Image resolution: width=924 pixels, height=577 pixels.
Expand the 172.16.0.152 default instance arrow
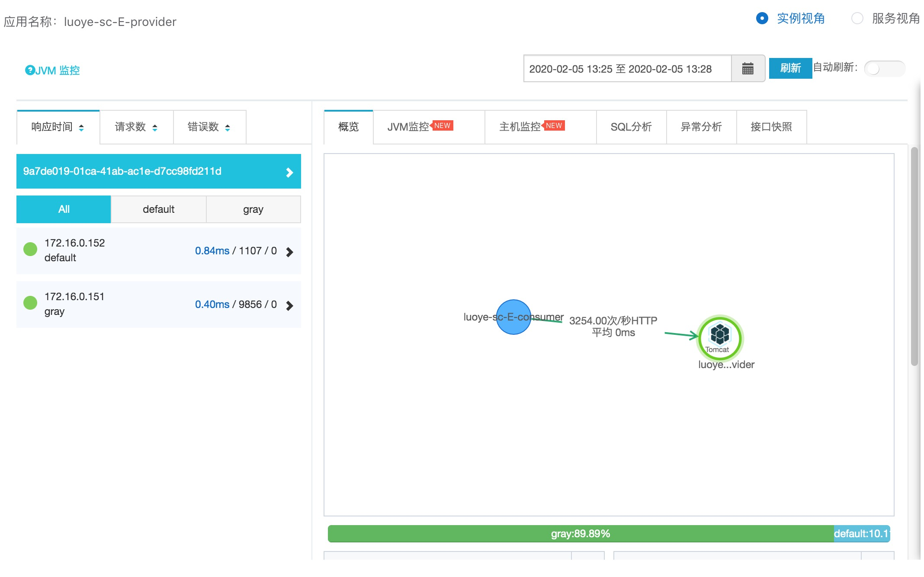pos(289,252)
